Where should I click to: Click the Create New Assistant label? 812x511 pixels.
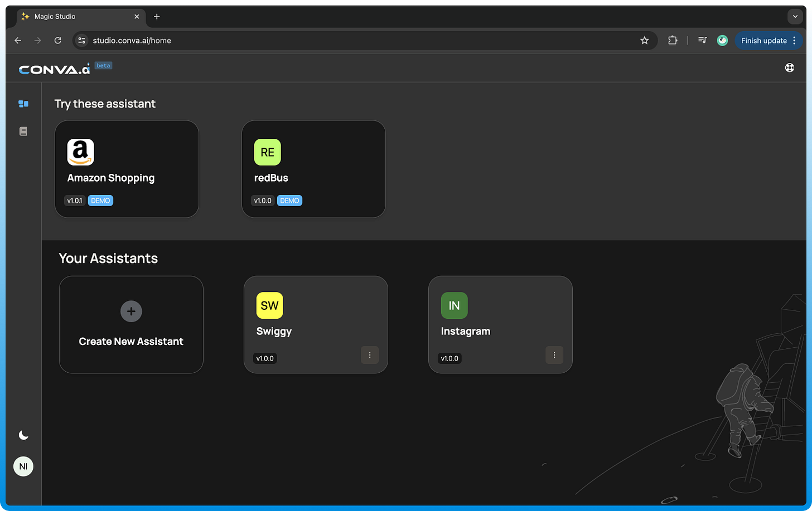(131, 342)
